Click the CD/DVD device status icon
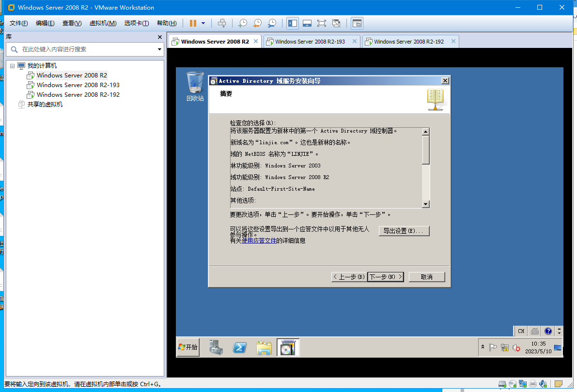 pyautogui.click(x=513, y=384)
